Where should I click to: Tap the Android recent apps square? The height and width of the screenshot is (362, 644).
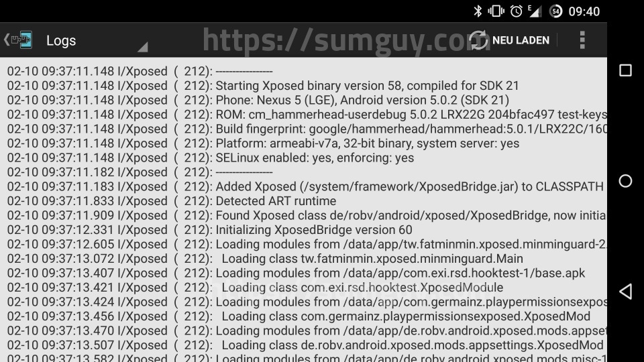point(625,70)
